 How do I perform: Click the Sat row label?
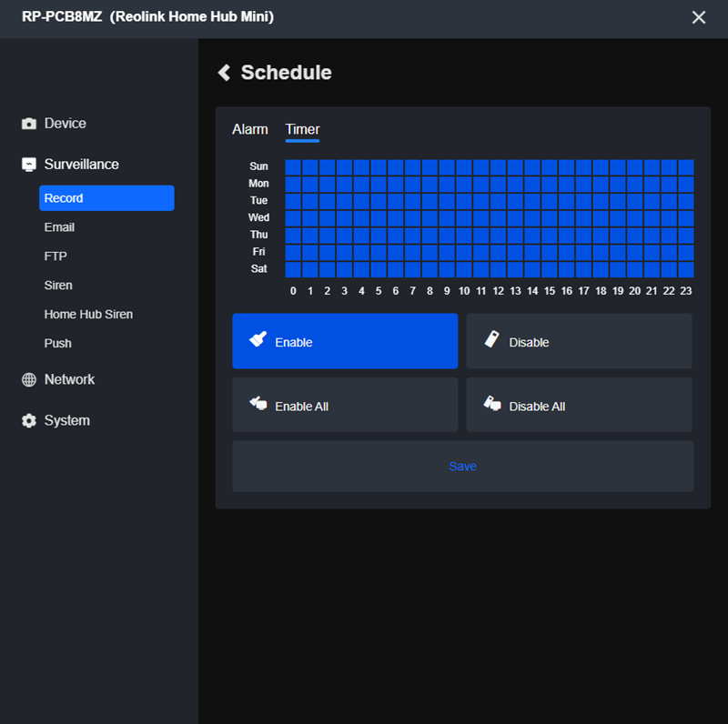[258, 268]
